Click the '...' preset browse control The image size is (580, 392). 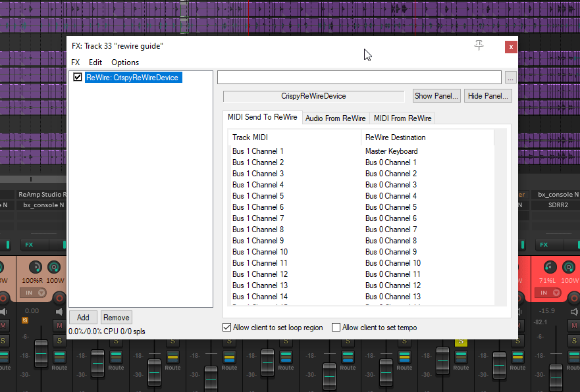pyautogui.click(x=510, y=77)
